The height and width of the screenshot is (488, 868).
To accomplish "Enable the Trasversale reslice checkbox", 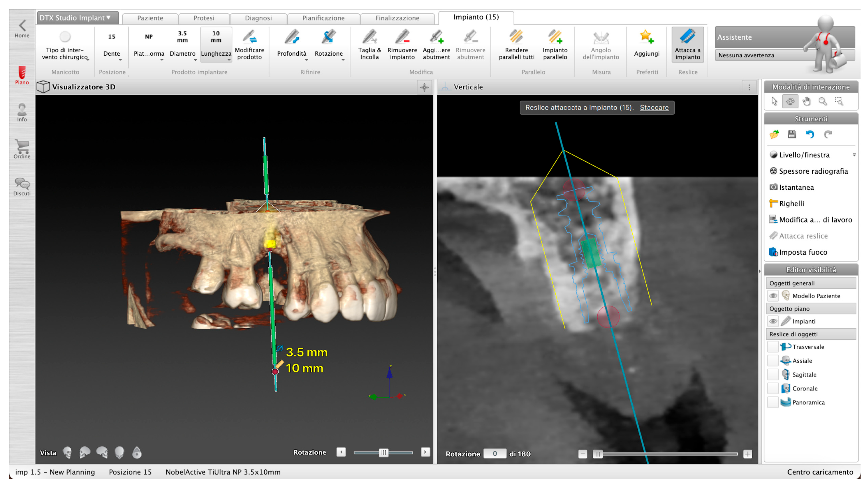I will [x=773, y=347].
